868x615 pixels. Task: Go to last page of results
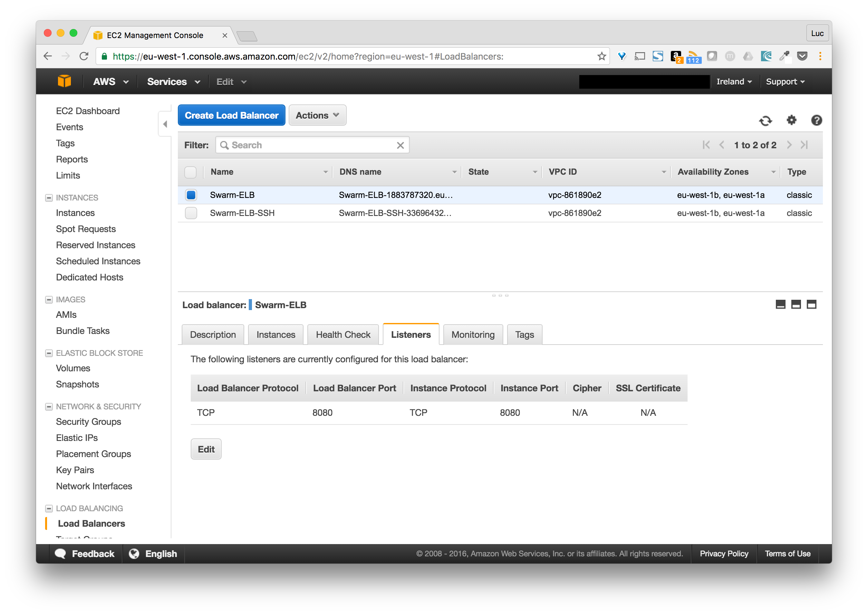coord(804,145)
